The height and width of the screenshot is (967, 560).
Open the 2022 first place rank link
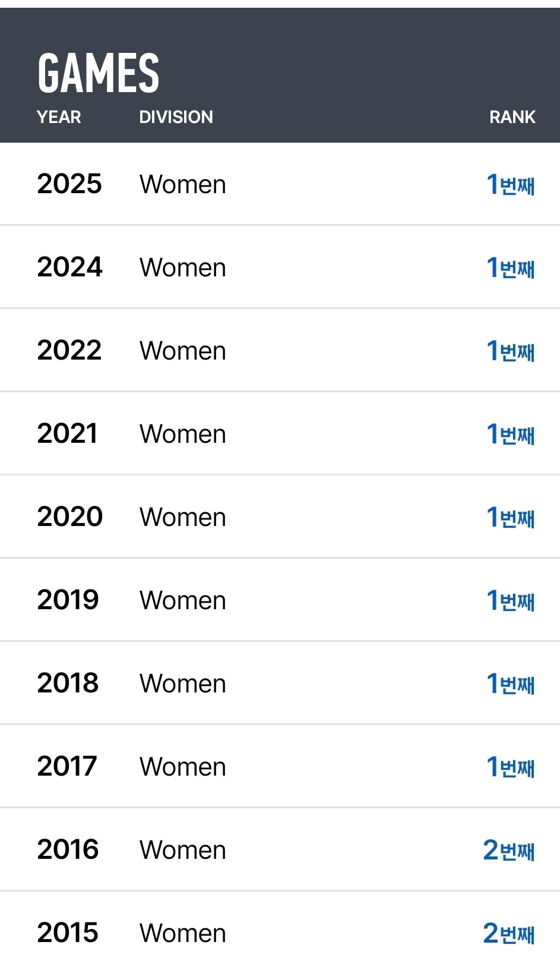coord(511,351)
